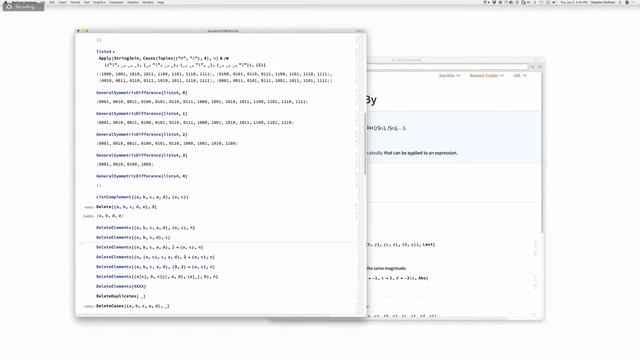Click the {a, b, d, e} output line
Screen dimensions: 640x360
coord(109,216)
